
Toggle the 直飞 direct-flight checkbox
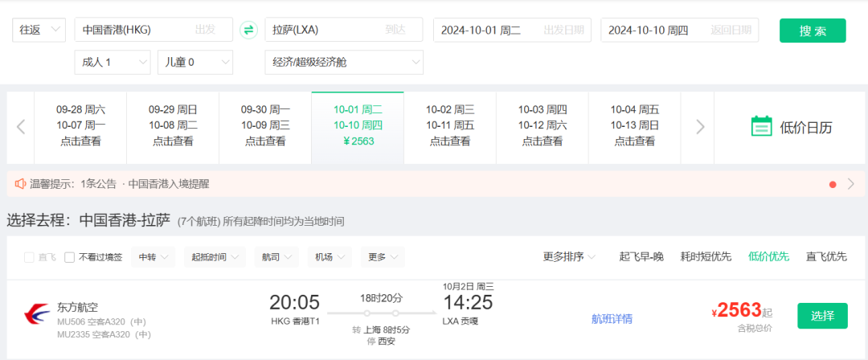(x=29, y=257)
